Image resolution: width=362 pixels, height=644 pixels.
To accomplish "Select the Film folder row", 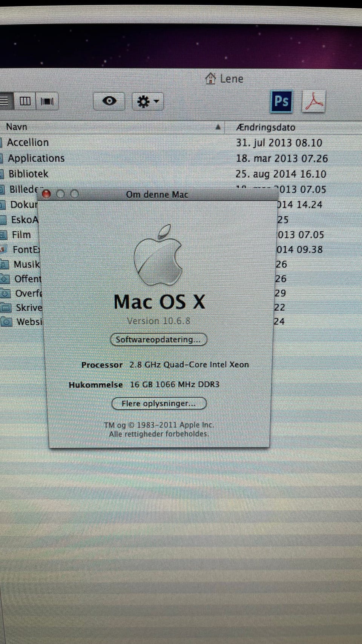I will 21,235.
